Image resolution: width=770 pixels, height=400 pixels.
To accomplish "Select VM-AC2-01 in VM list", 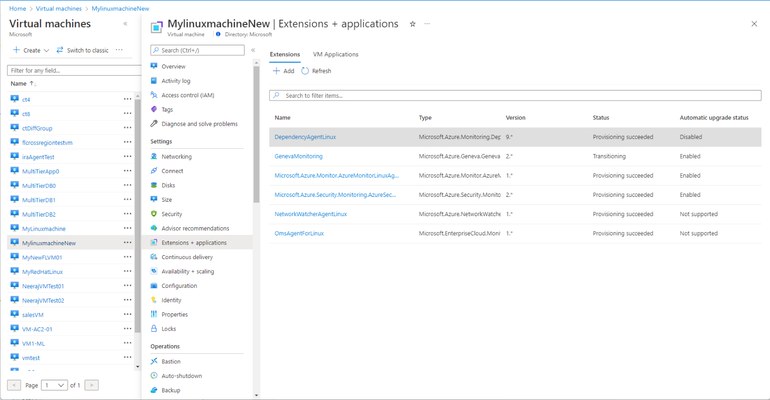I will click(x=37, y=329).
